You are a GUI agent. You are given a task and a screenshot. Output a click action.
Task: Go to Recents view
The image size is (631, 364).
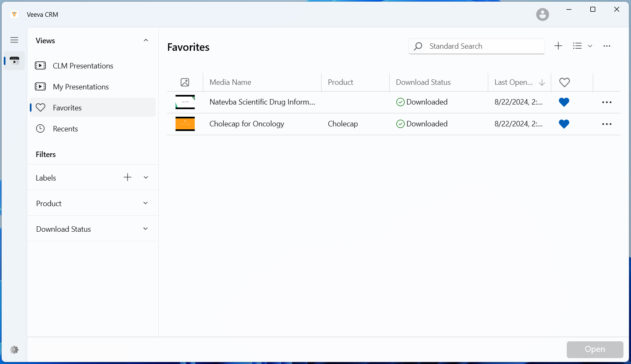pos(65,129)
